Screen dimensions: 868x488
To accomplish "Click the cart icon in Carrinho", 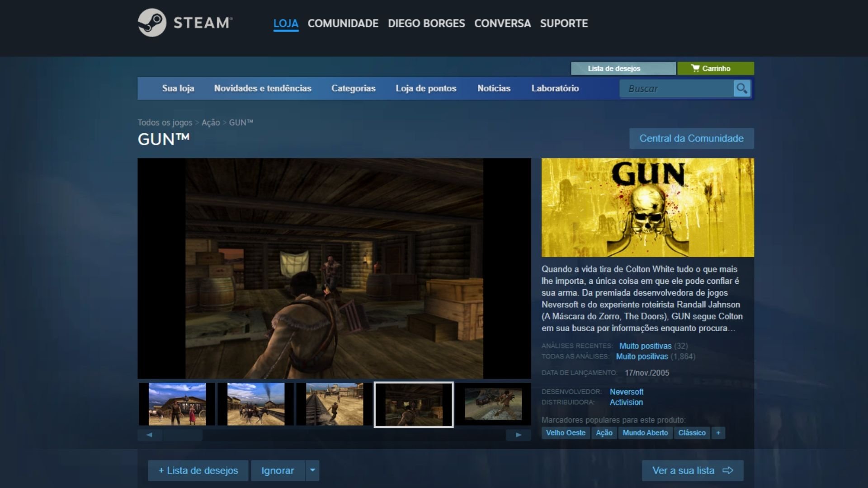I will (695, 68).
